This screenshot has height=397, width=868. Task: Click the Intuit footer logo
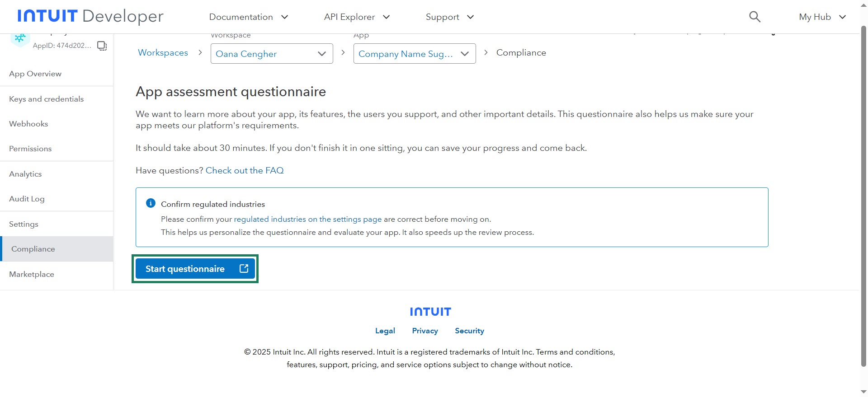(x=430, y=312)
